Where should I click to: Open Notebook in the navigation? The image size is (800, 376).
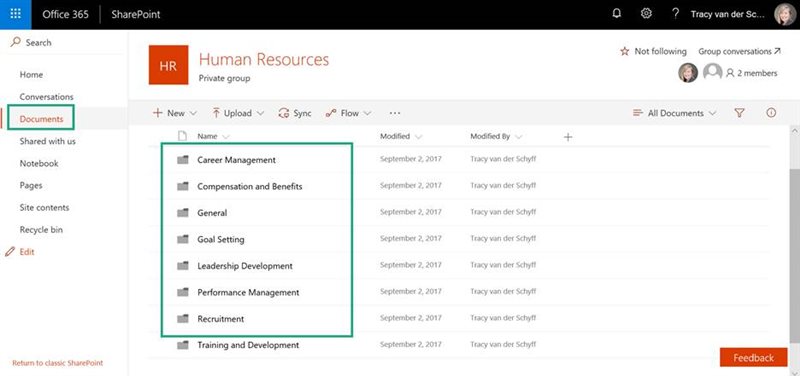(x=39, y=163)
